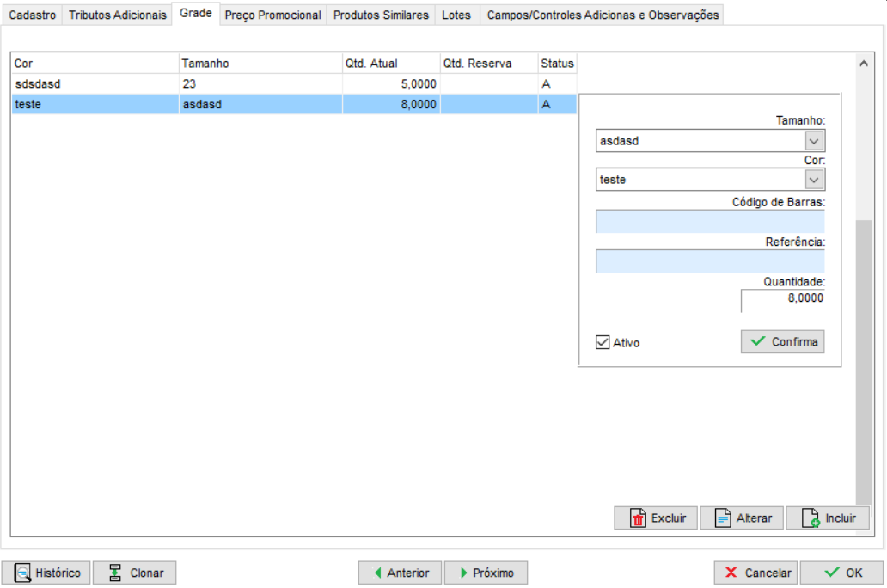Click the magnifier icon on Histórico

click(22, 573)
